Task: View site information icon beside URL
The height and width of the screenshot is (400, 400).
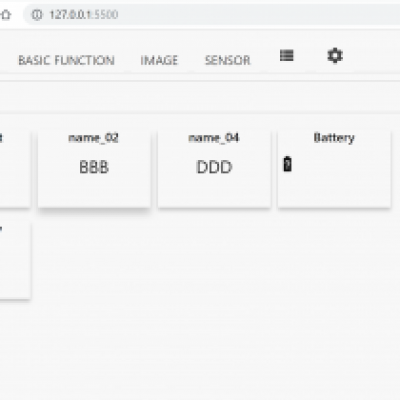Action: pyautogui.click(x=37, y=15)
